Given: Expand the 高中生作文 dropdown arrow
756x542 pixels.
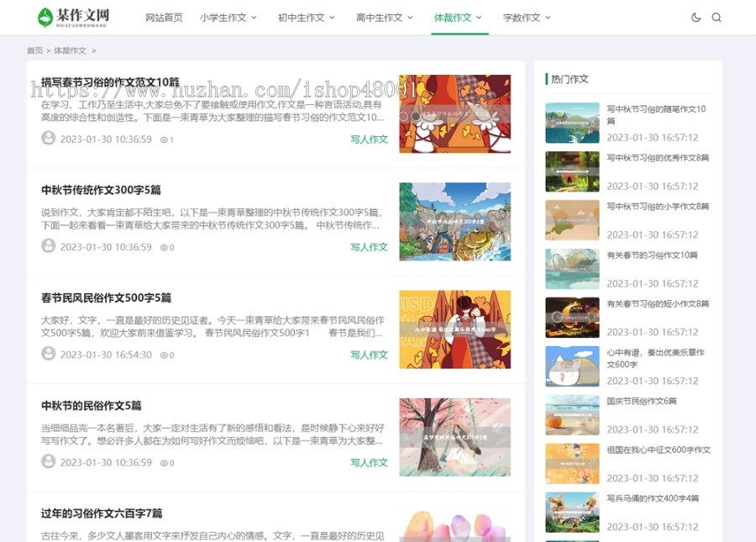Looking at the screenshot, I should coord(410,18).
